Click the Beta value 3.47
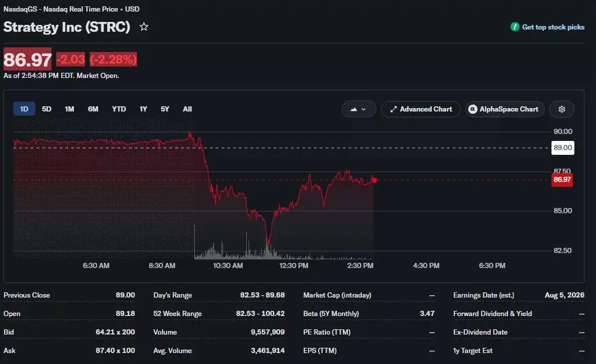 point(427,314)
